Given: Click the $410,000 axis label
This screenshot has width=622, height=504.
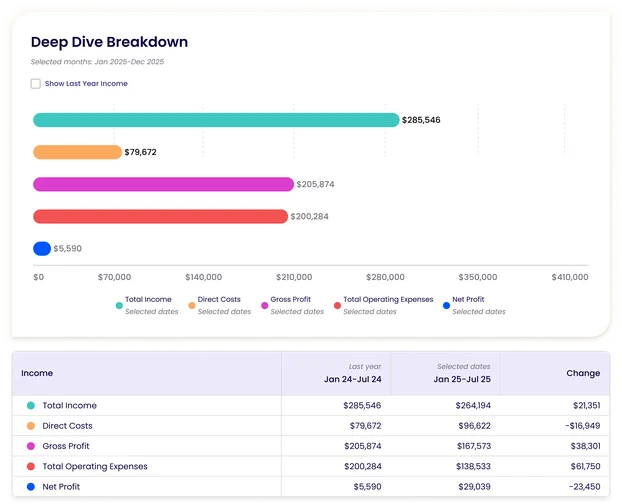Looking at the screenshot, I should 570,277.
